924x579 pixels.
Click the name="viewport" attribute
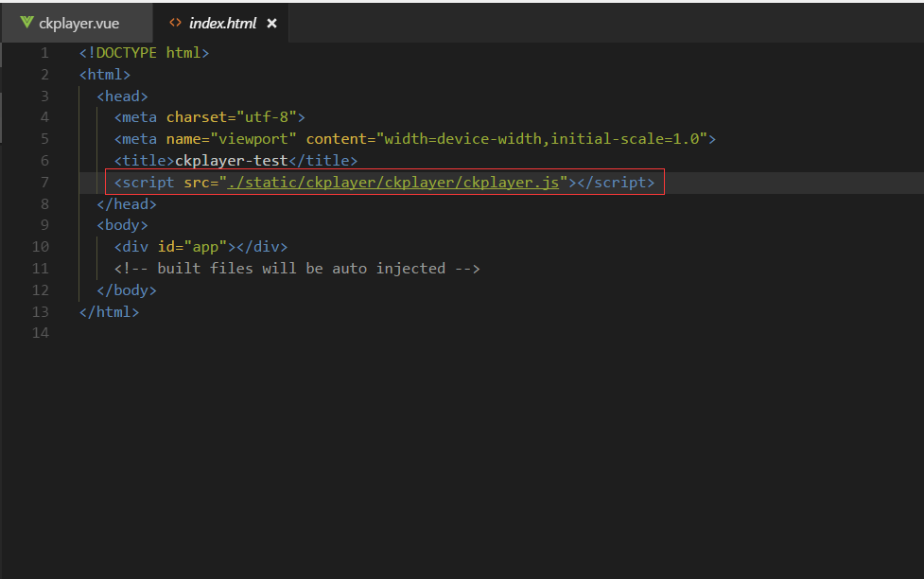pyautogui.click(x=231, y=138)
